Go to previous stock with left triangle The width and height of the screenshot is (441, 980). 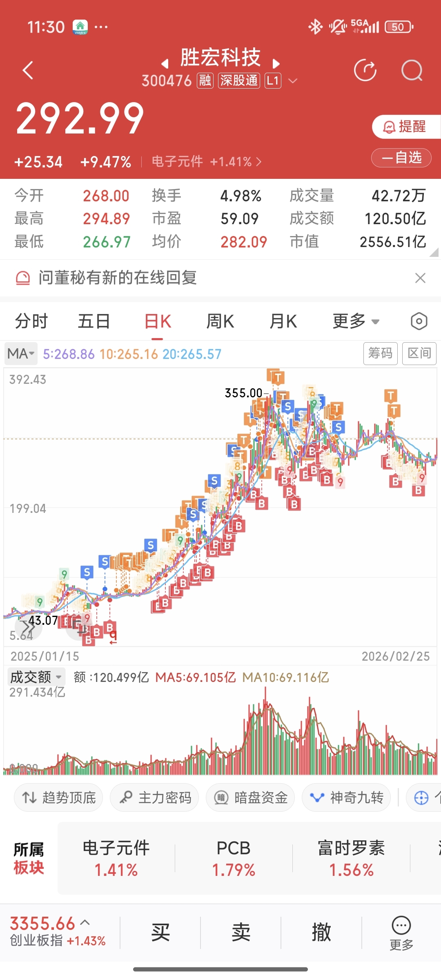[165, 64]
